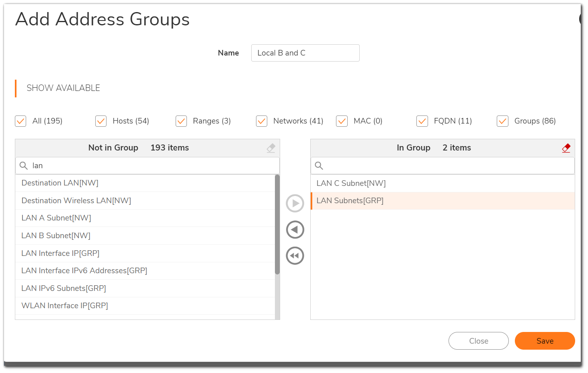This screenshot has height=373, width=588.
Task: Click the Not in Group list scrollbar
Action: click(x=277, y=225)
